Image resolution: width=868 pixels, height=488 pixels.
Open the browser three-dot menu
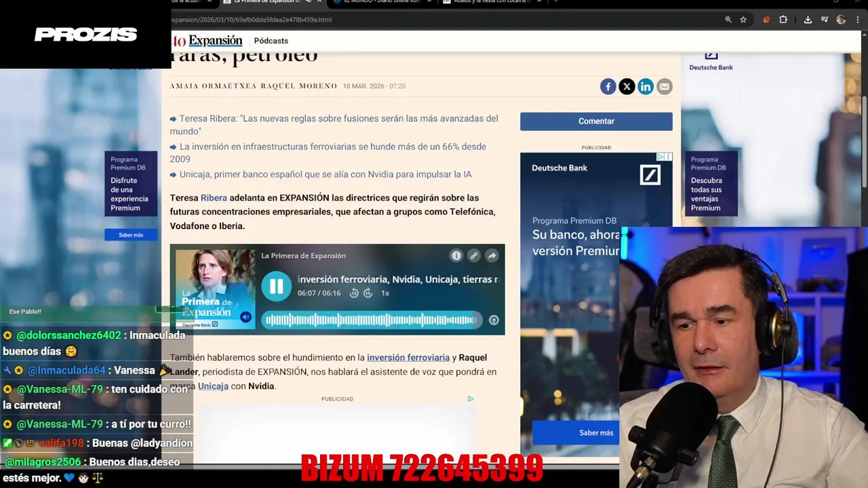858,20
